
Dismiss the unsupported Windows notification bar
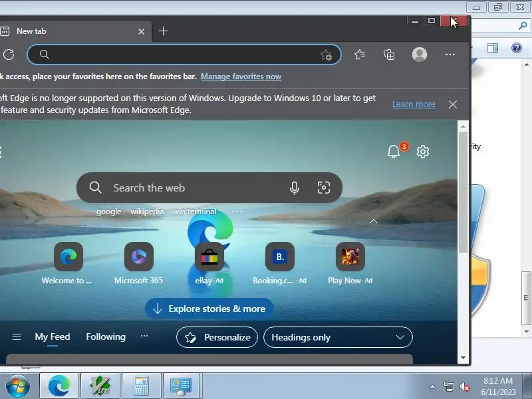click(453, 104)
